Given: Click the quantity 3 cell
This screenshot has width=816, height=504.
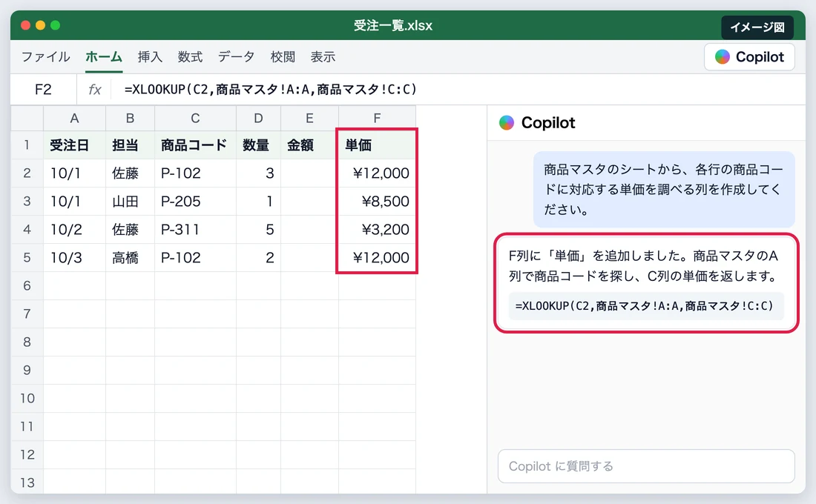Looking at the screenshot, I should (x=259, y=173).
